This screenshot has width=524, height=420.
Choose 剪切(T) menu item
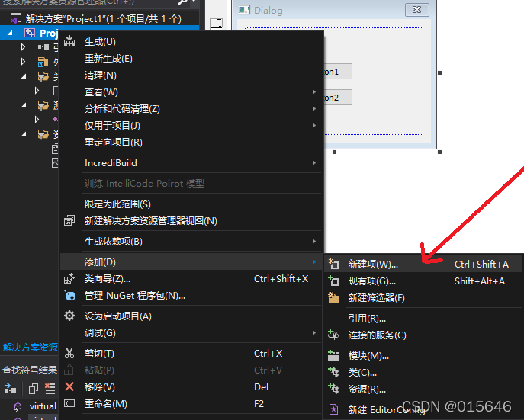pyautogui.click(x=192, y=353)
